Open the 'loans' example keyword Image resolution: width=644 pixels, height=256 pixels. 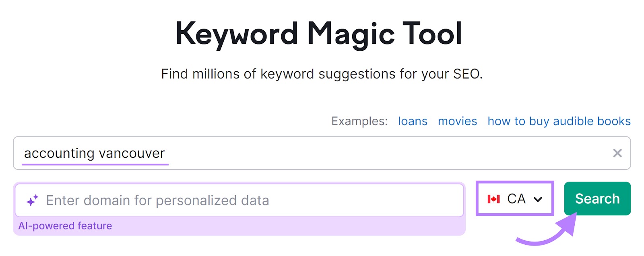412,121
